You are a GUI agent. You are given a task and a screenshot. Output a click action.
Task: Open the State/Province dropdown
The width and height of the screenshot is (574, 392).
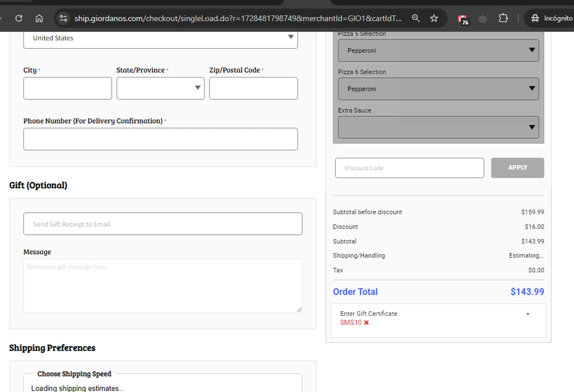160,88
